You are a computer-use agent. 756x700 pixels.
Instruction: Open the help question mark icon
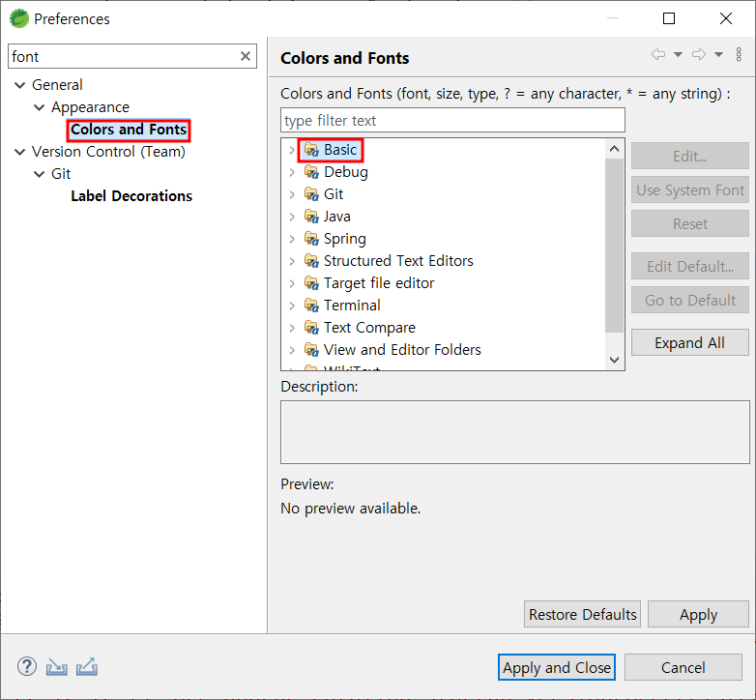(x=26, y=667)
